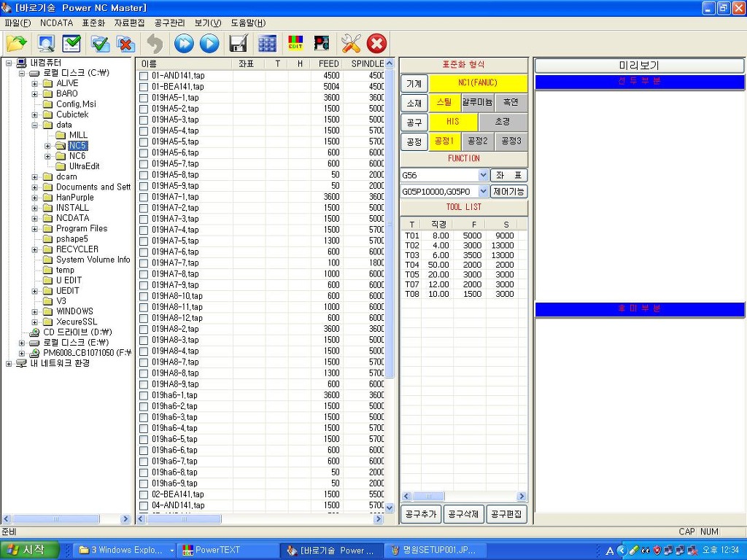Screen dimensions: 747x560
Task: Open the 자료편집 menu
Action: 130,23
